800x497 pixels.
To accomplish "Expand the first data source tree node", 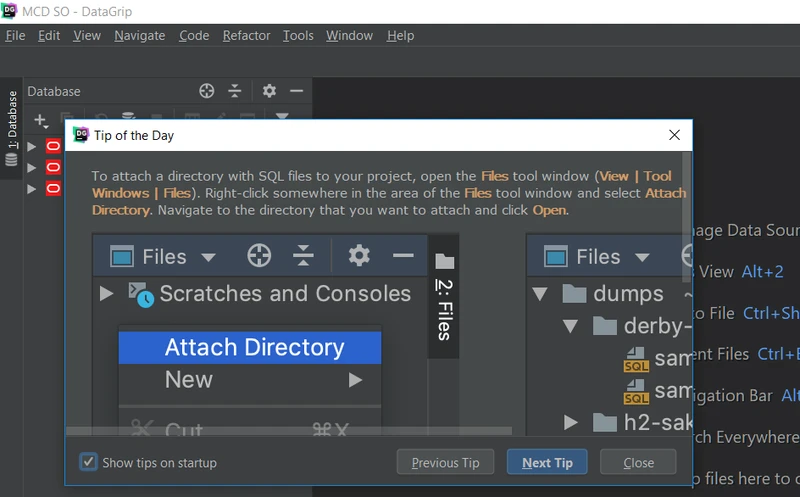I will [x=32, y=146].
